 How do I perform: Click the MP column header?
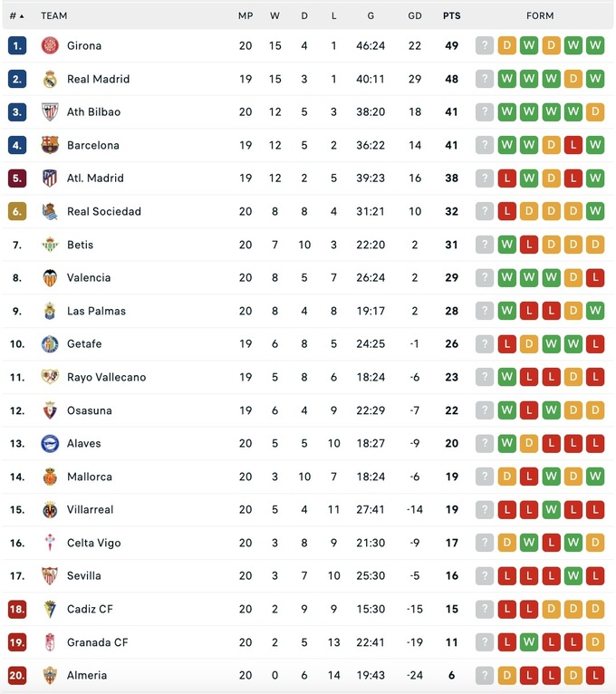click(x=245, y=15)
